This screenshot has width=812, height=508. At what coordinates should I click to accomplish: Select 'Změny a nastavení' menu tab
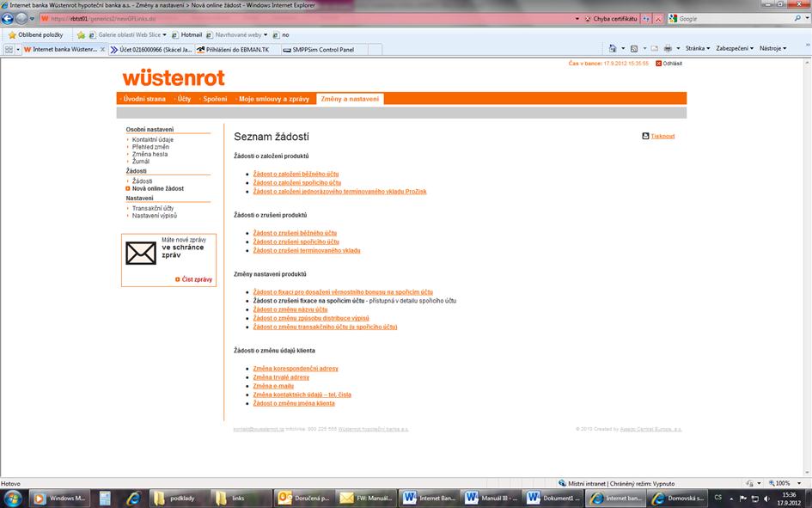(x=350, y=99)
